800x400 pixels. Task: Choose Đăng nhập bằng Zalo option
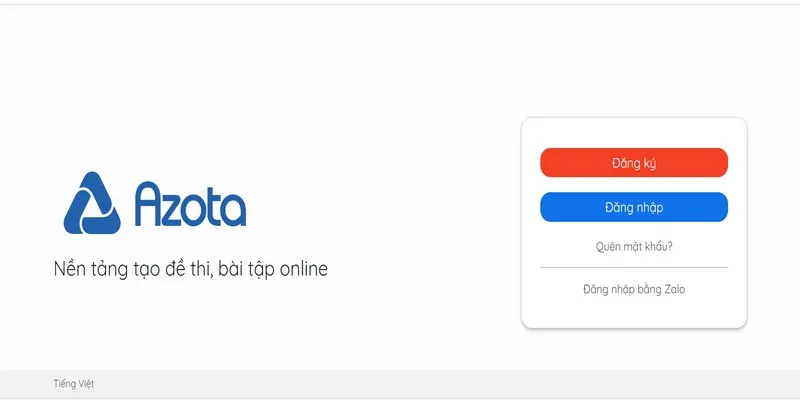pyautogui.click(x=634, y=289)
